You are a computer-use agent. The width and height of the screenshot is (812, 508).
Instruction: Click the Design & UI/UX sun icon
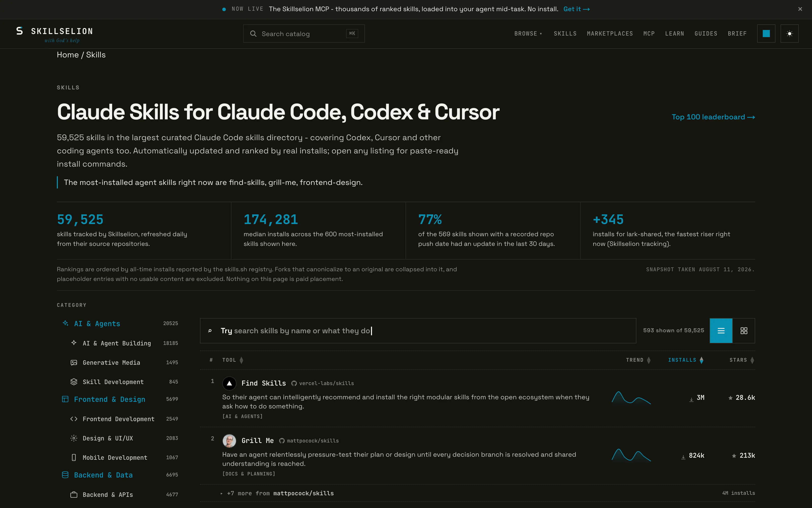tap(74, 438)
